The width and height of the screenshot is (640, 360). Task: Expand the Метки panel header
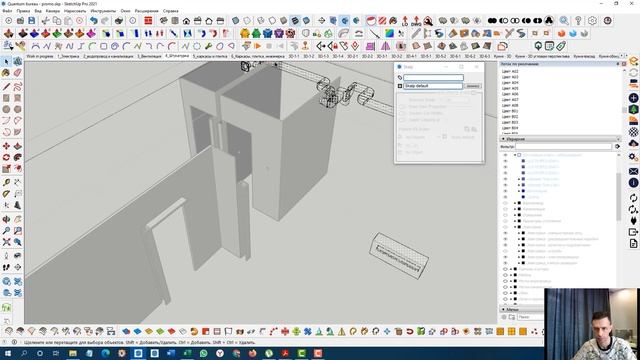[522, 310]
